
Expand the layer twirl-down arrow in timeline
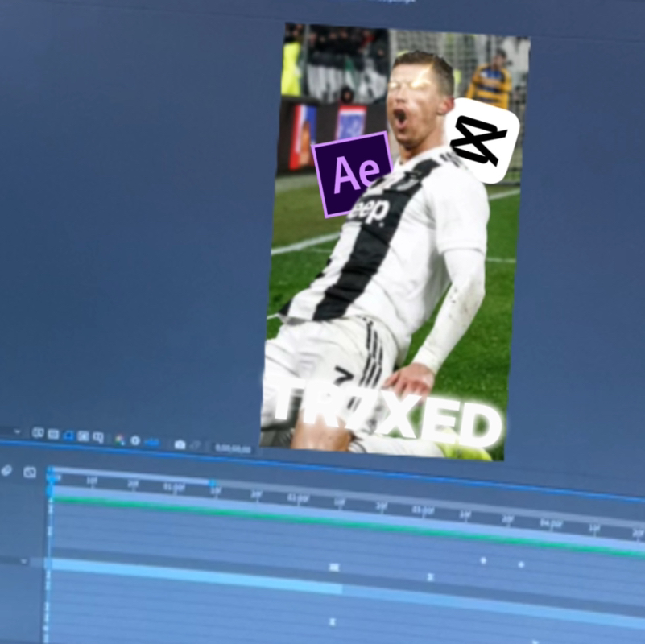(23, 561)
